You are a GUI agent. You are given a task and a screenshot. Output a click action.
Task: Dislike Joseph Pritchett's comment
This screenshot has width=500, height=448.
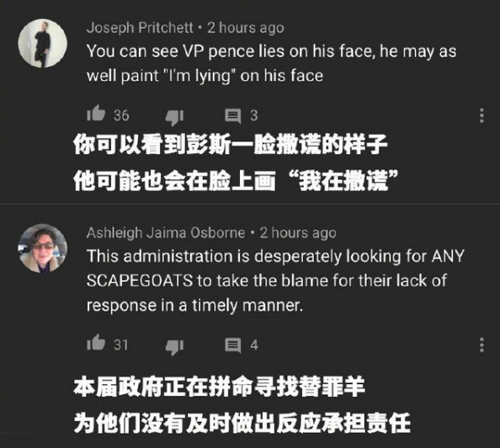174,117
